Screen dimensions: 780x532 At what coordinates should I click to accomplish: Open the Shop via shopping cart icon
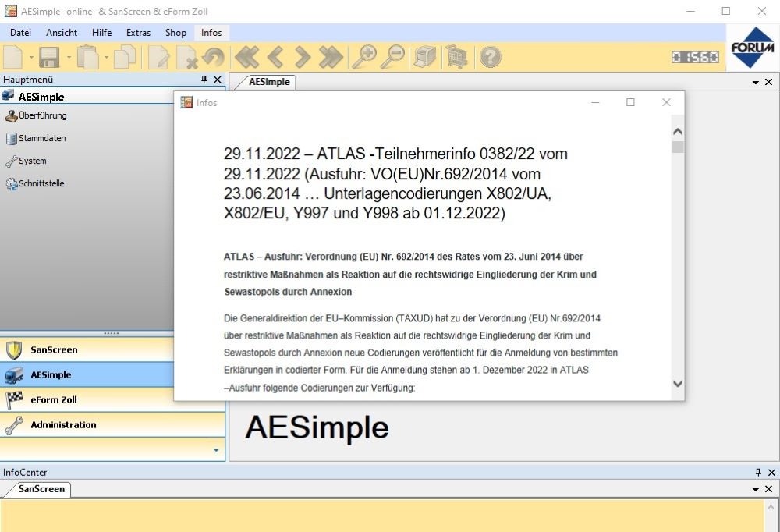456,57
